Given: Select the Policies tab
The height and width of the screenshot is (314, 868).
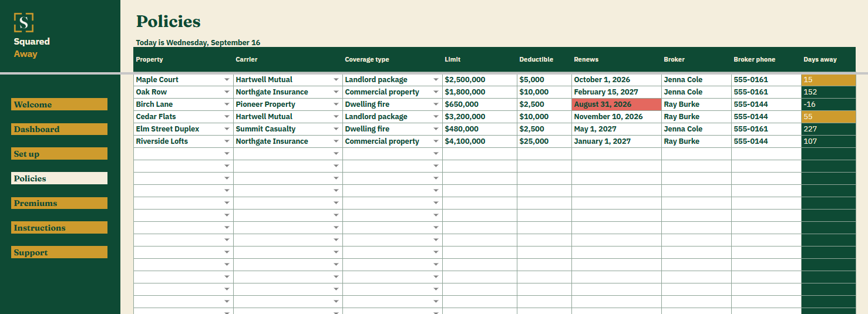Looking at the screenshot, I should [59, 178].
